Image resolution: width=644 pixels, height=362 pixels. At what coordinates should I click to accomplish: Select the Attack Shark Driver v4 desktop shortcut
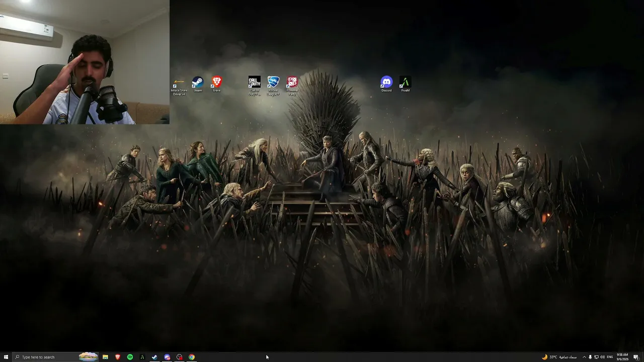(179, 86)
